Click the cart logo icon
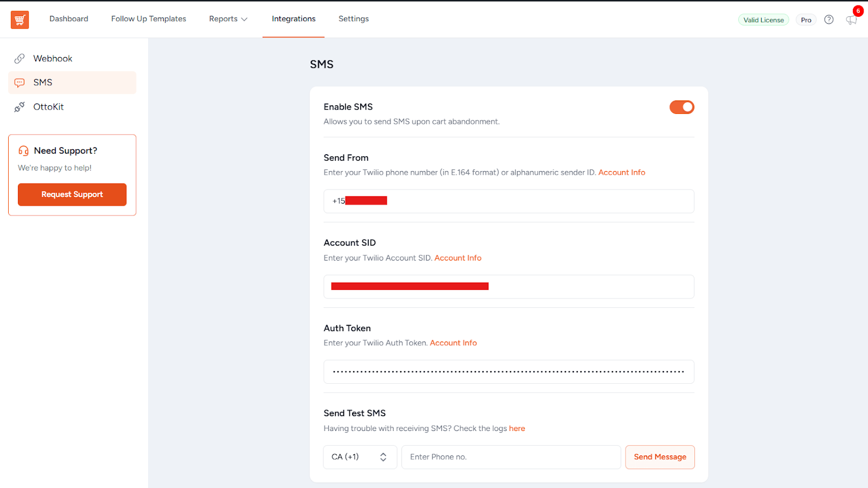868x488 pixels. (x=20, y=20)
